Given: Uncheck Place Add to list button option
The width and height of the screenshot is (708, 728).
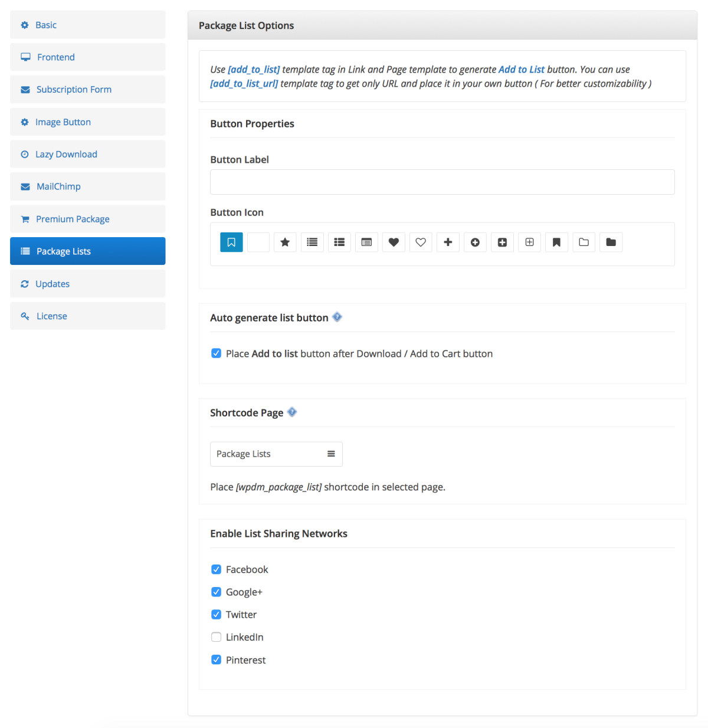Looking at the screenshot, I should pos(217,353).
